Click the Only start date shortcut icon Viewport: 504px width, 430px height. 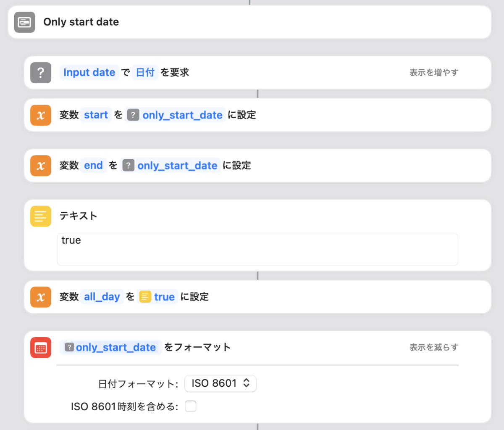click(24, 22)
